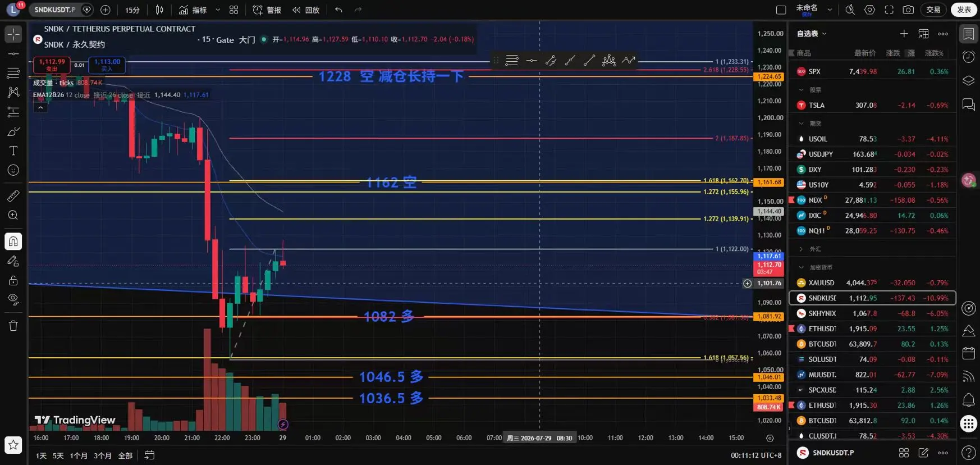Image resolution: width=980 pixels, height=465 pixels.
Task: Select USOIL in the watchlist
Action: click(872, 139)
